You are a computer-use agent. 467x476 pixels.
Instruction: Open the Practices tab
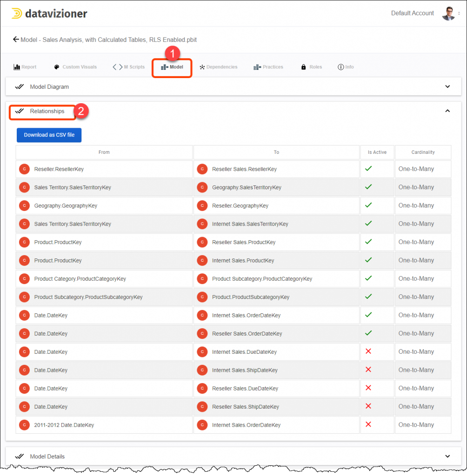(x=268, y=67)
